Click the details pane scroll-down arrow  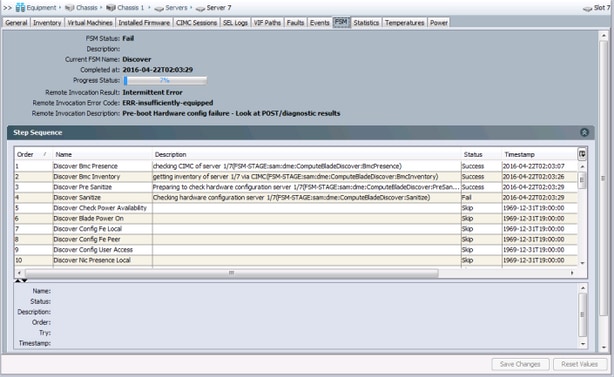pyautogui.click(x=583, y=344)
